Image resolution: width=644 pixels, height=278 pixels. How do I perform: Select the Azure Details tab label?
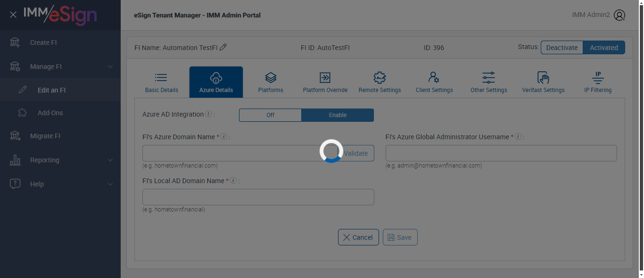point(216,90)
